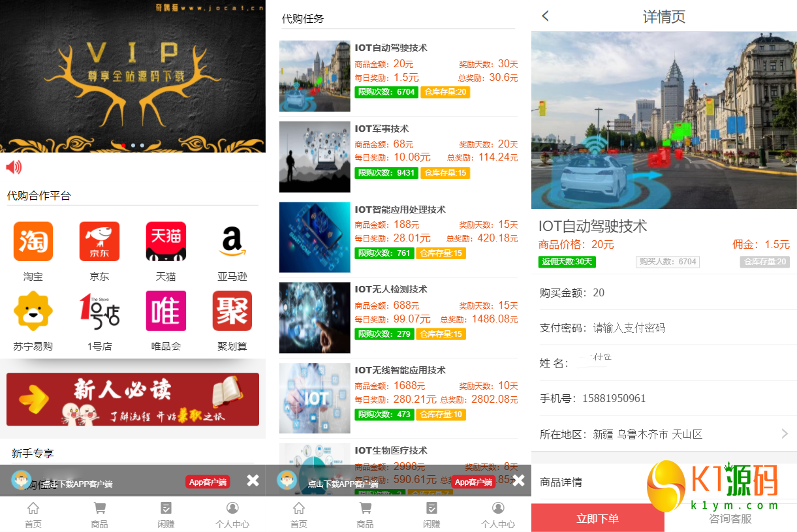Click 代购任务 heading in middle panel

click(303, 19)
